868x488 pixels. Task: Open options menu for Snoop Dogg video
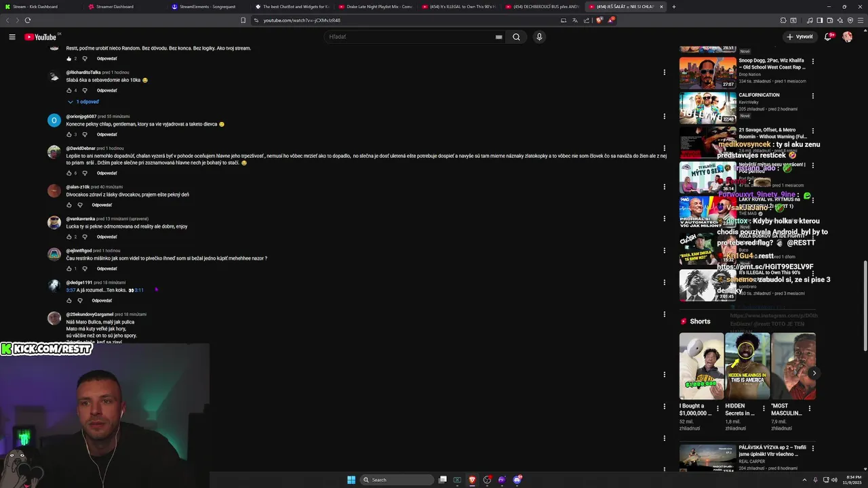click(x=812, y=61)
